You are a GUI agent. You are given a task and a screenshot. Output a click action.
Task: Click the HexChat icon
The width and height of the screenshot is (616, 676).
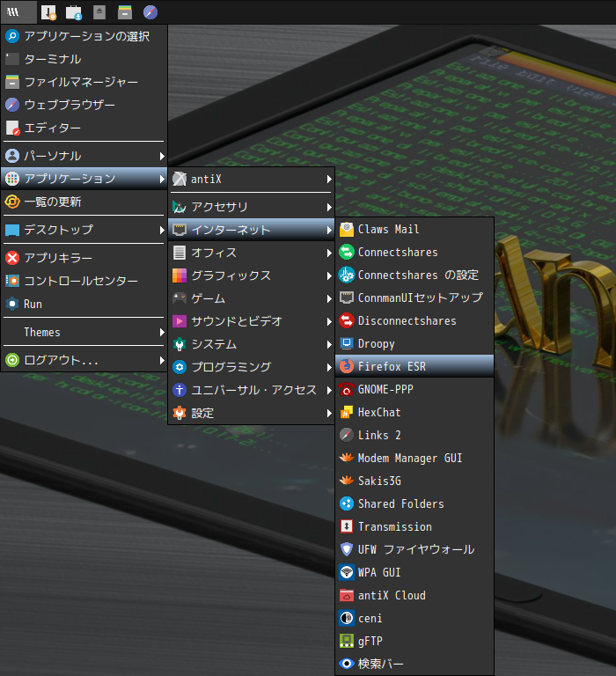point(347,412)
